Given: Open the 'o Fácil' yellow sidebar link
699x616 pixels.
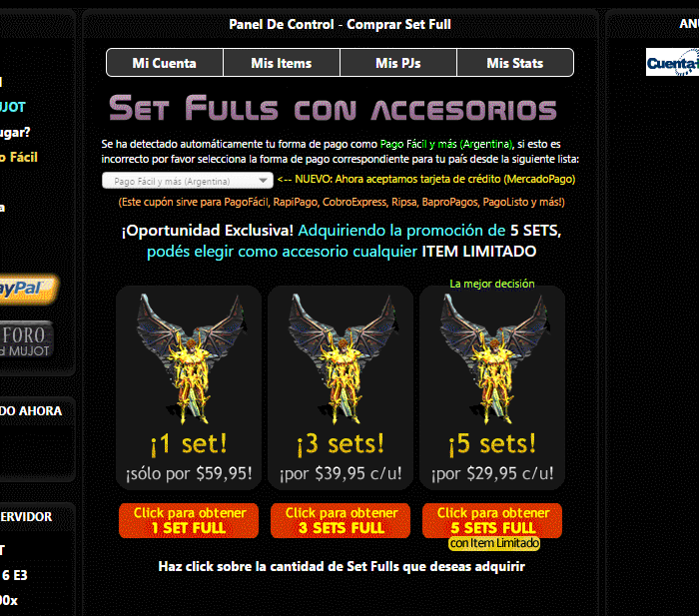Looking at the screenshot, I should point(19,157).
